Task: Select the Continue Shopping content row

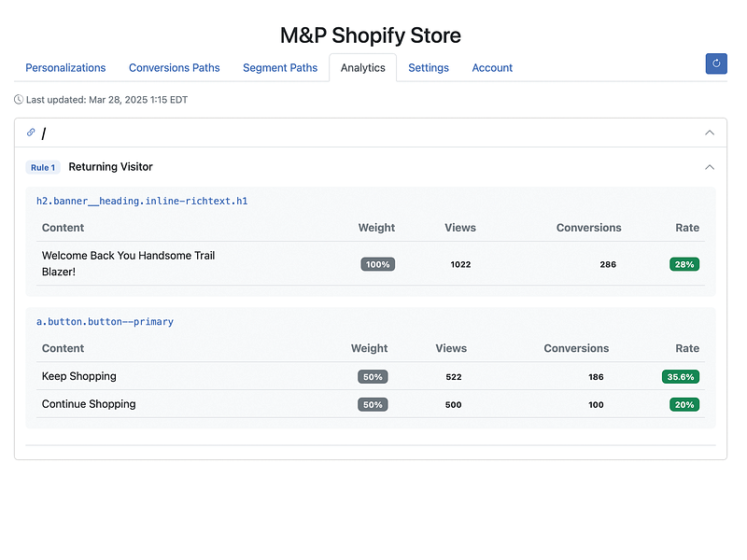Action: click(371, 404)
